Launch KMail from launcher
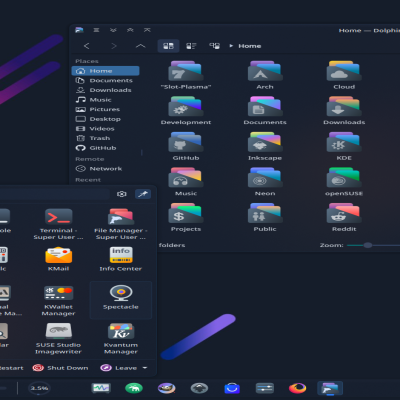This screenshot has height=400, width=400. tap(58, 259)
